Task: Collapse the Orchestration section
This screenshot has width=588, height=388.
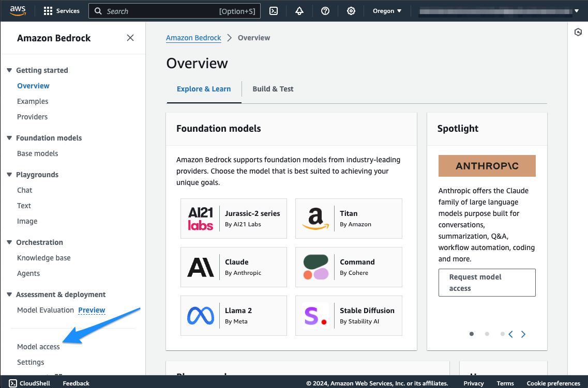Action: [x=9, y=242]
